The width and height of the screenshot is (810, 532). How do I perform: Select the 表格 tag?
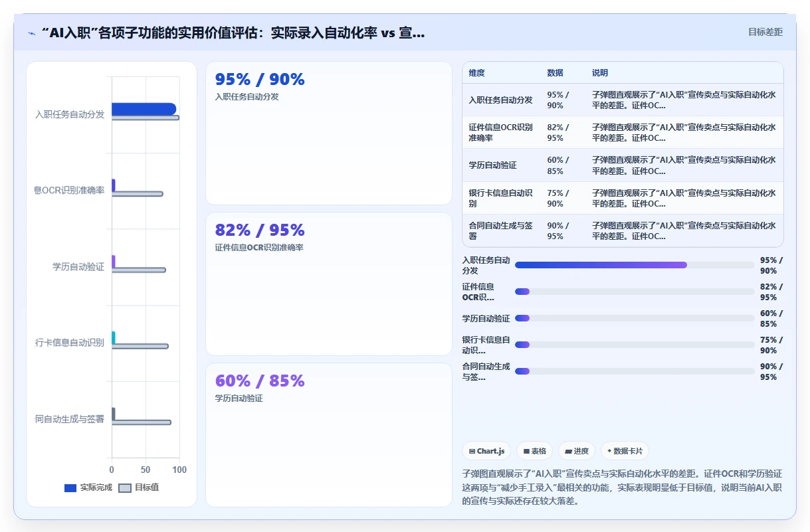coord(534,451)
